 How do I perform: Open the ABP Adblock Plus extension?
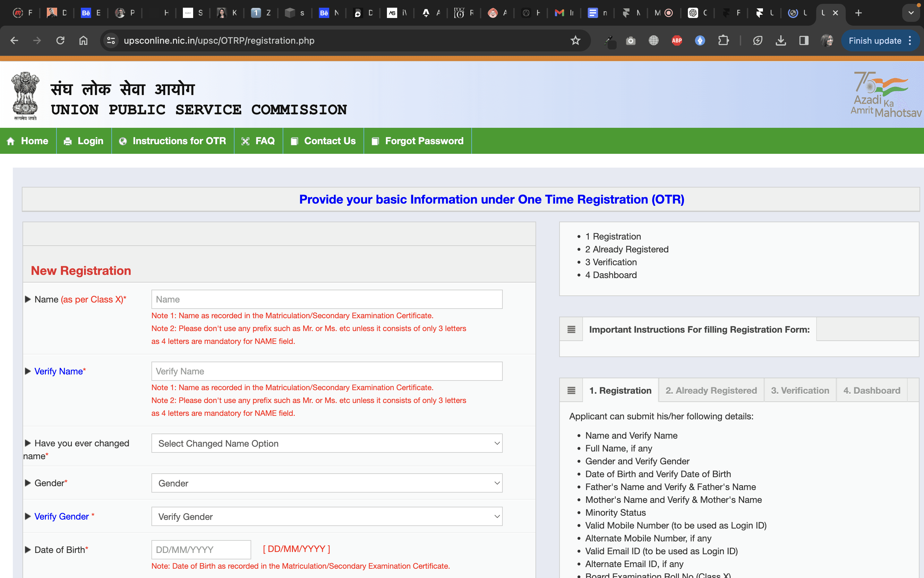coord(677,40)
